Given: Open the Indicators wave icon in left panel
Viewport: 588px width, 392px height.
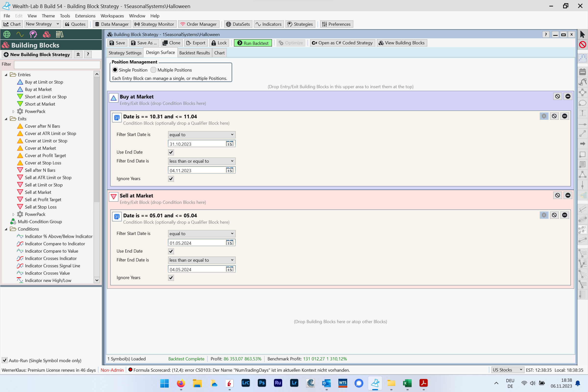Looking at the screenshot, I should pyautogui.click(x=20, y=34).
